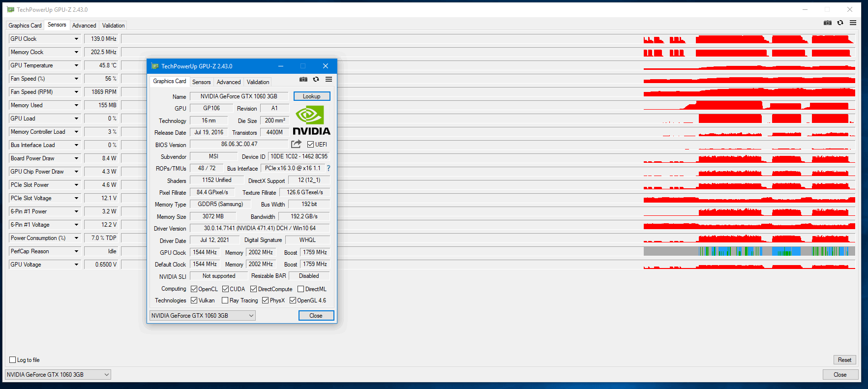The width and height of the screenshot is (868, 389).
Task: Toggle the DirectML checkbox
Action: click(301, 289)
